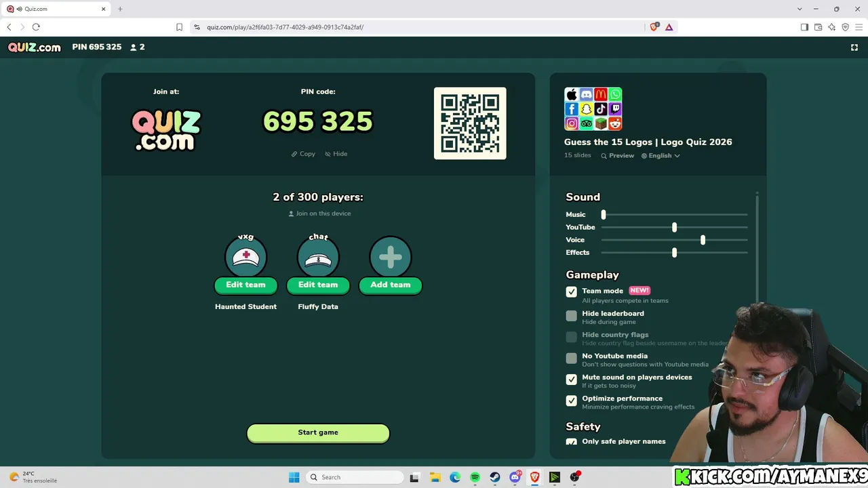The image size is (868, 488).
Task: Open Brave VPN shield icon
Action: 845,27
